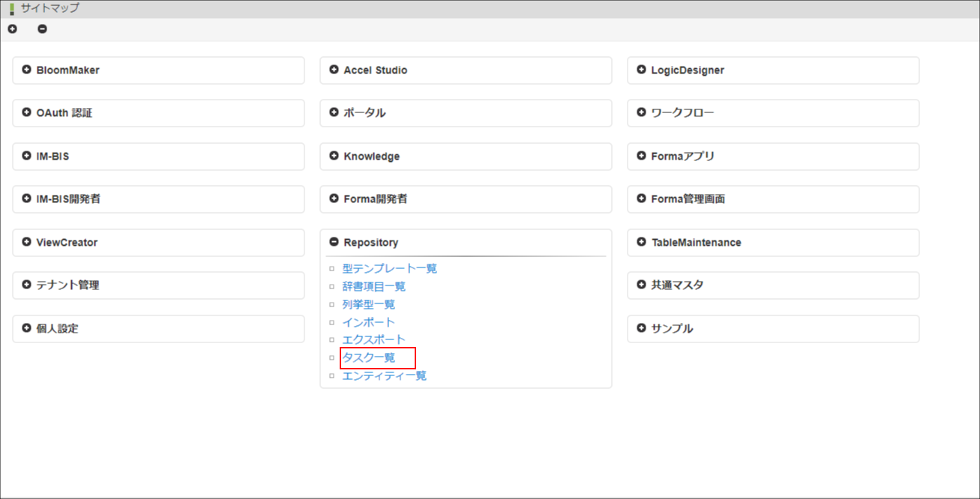Expand all sitemap categories with the plus icon
The image size is (980, 499).
12,28
